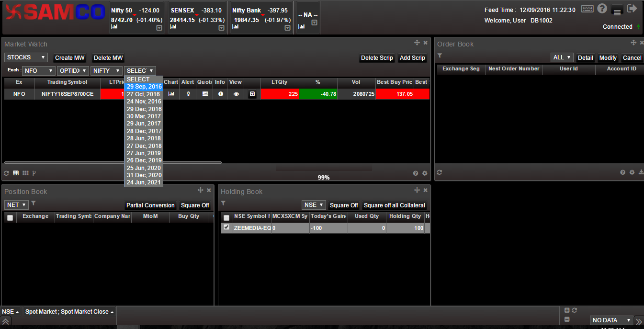The image size is (644, 329).
Task: Refresh the Order Book panel
Action: pos(440,172)
